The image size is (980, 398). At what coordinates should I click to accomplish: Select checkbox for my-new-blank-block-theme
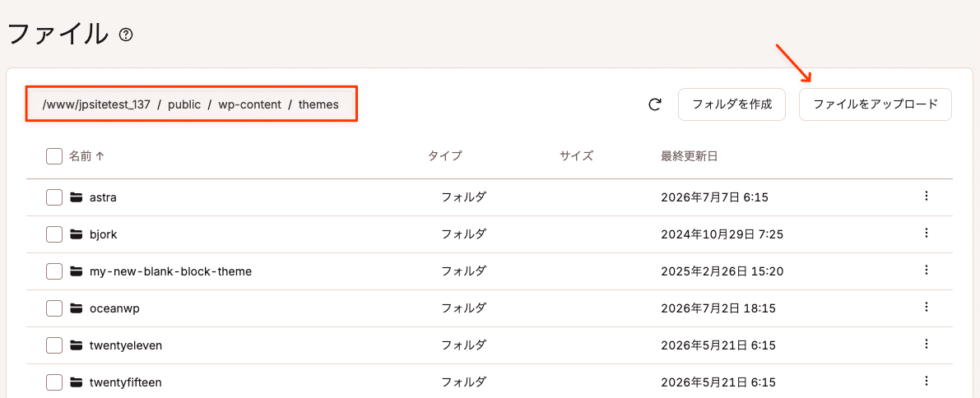pos(54,271)
